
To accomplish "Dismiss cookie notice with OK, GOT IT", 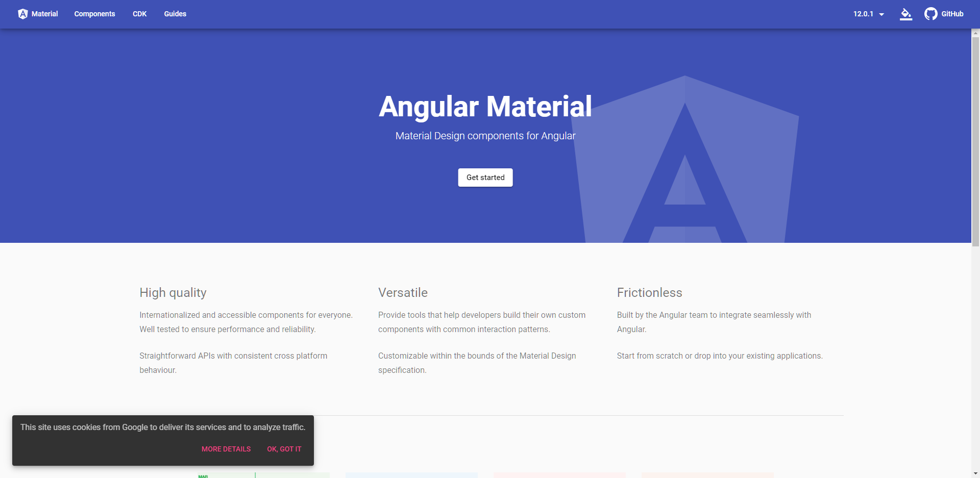I will (x=284, y=449).
